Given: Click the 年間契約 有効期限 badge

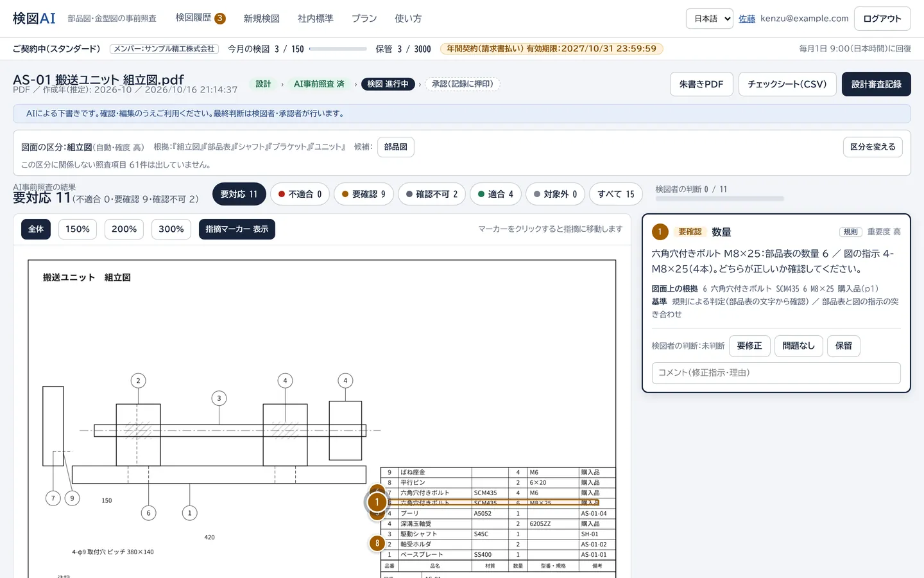Looking at the screenshot, I should [552, 49].
